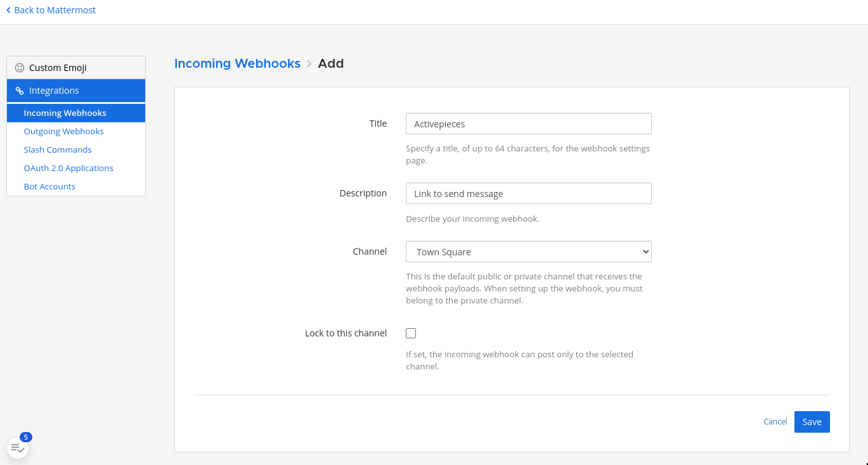Save the new incoming webhook
868x465 pixels.
(812, 421)
